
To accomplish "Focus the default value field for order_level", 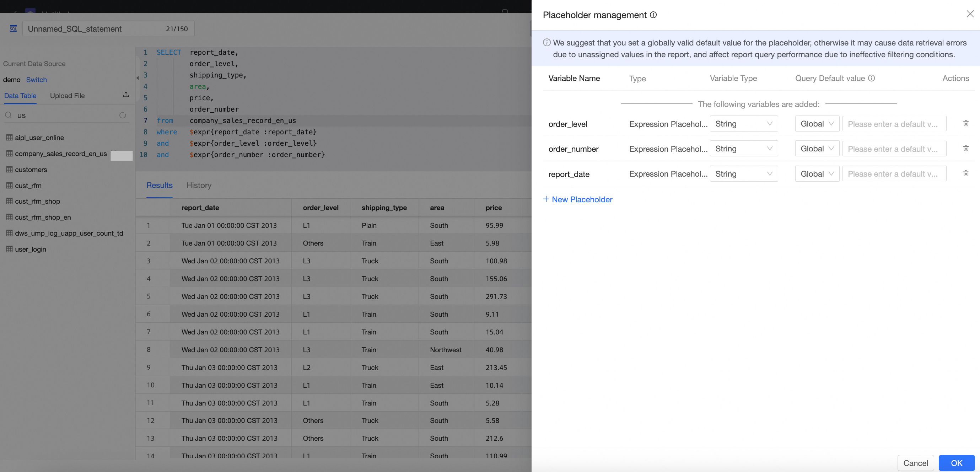I will (x=894, y=124).
